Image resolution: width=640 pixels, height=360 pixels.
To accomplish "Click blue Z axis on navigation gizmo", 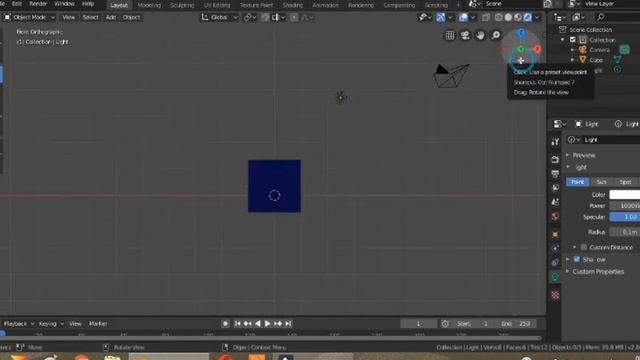I will (521, 33).
